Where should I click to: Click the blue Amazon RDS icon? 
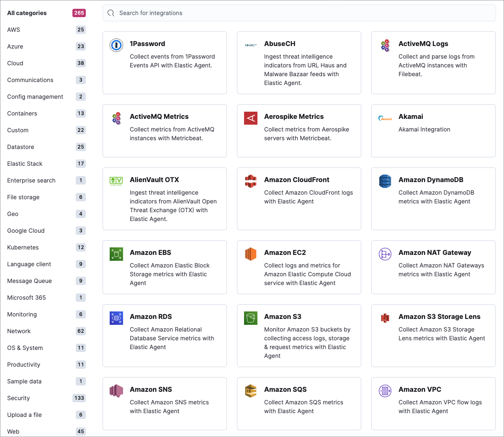click(x=116, y=318)
